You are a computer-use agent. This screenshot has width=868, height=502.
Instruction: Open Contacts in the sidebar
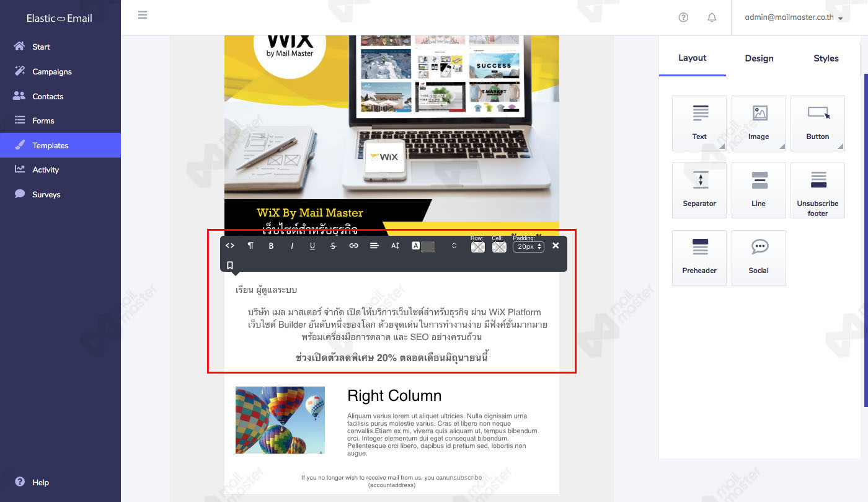pos(60,96)
